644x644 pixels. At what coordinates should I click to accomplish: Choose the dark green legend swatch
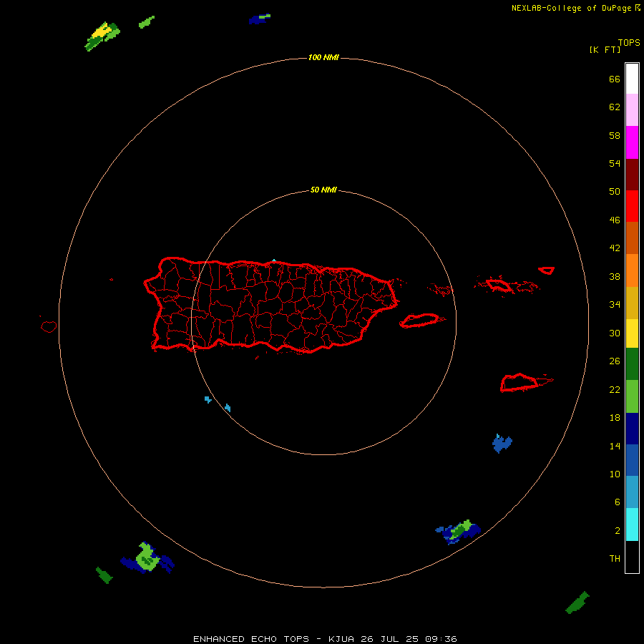632,364
